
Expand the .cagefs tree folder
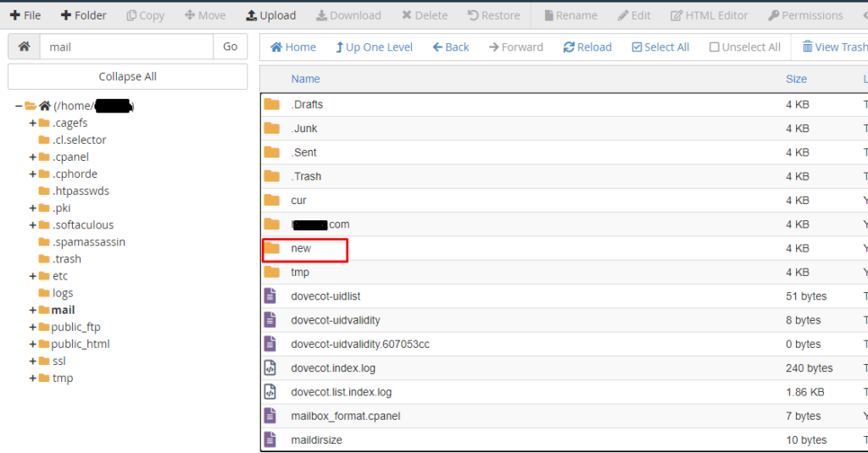click(x=33, y=123)
